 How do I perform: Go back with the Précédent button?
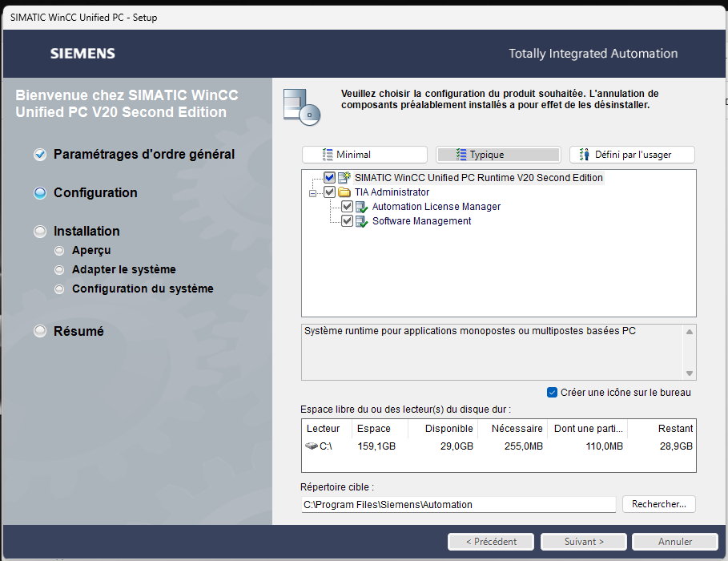(x=491, y=542)
